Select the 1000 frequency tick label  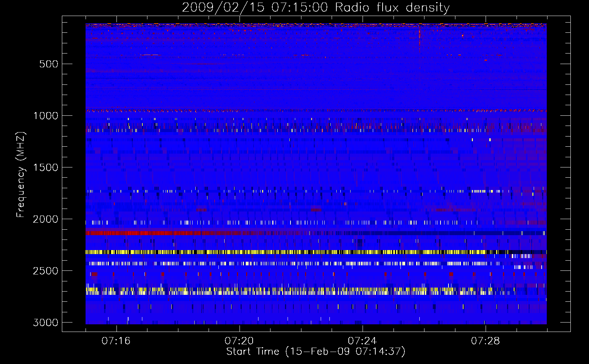tap(46, 116)
